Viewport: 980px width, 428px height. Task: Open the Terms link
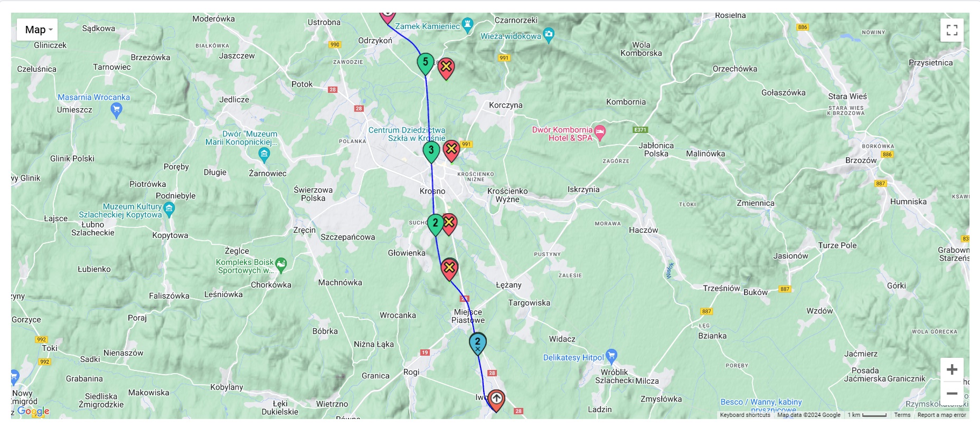point(902,415)
